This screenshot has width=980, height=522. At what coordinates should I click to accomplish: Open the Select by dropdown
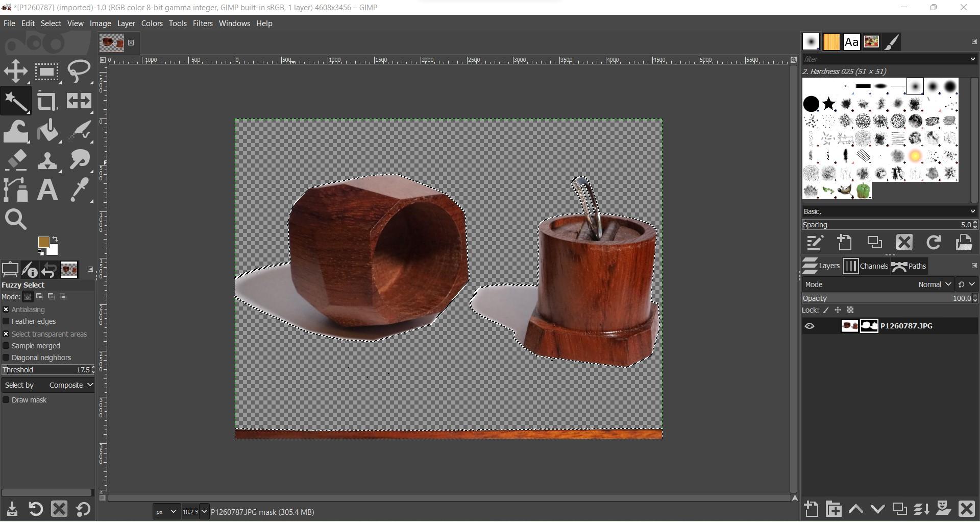[x=70, y=385]
